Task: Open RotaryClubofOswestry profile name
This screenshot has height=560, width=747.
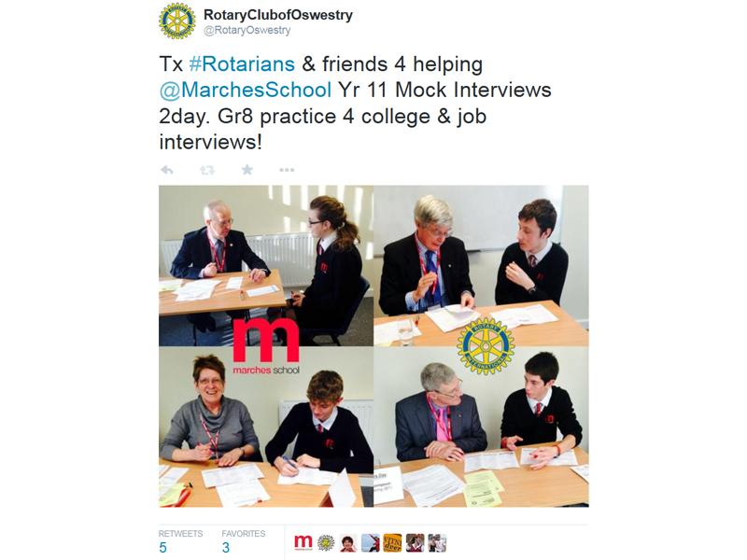Action: [x=278, y=15]
